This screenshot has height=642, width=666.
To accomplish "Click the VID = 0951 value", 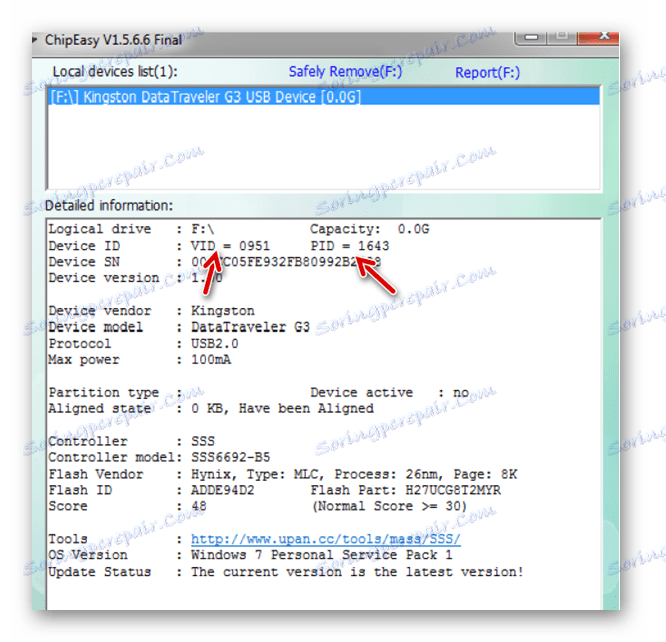I will [230, 246].
